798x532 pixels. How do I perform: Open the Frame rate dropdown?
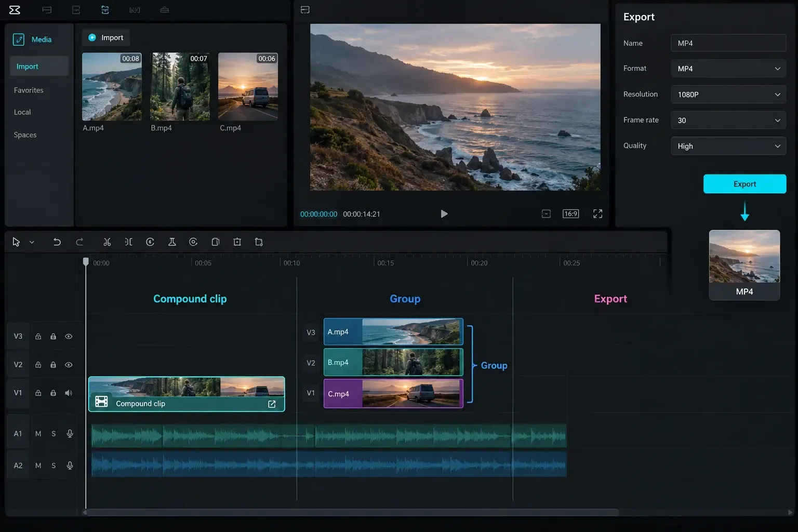tap(728, 120)
